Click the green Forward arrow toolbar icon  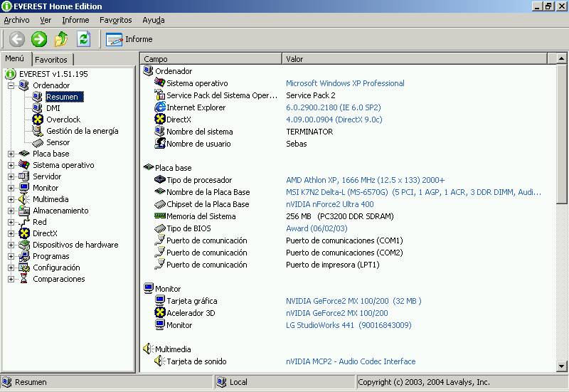(39, 39)
